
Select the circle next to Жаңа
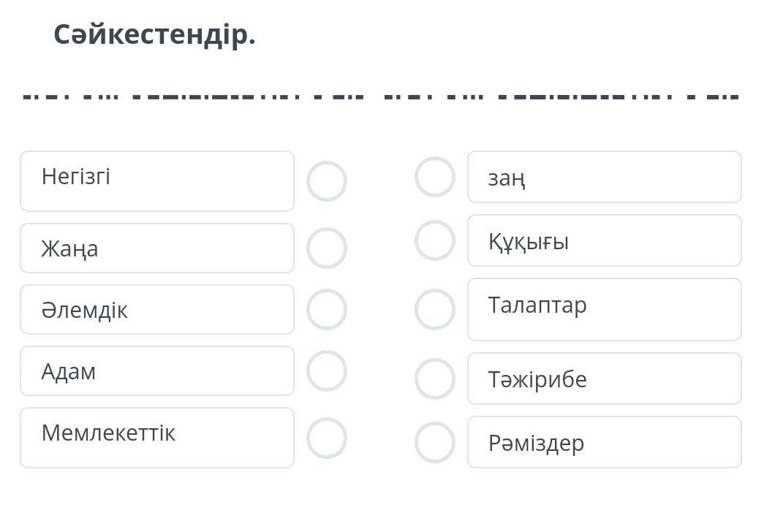(x=326, y=248)
